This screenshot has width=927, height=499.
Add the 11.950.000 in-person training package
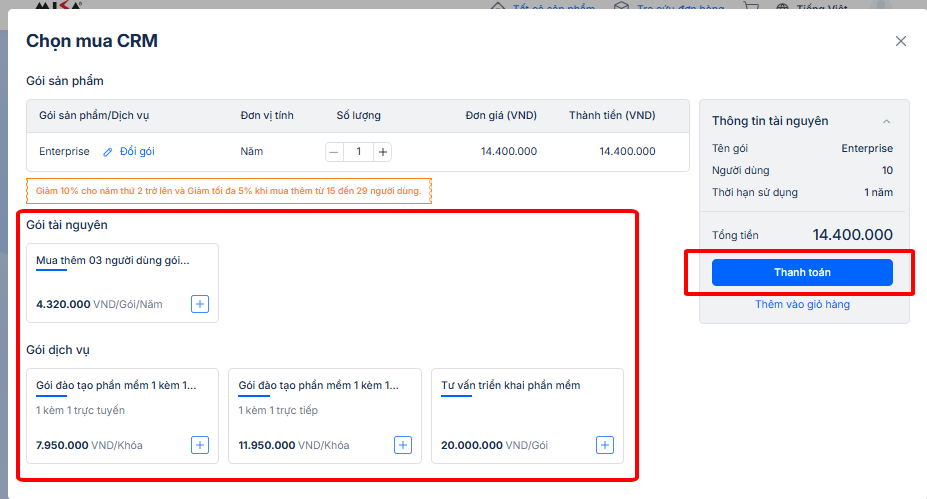click(402, 445)
